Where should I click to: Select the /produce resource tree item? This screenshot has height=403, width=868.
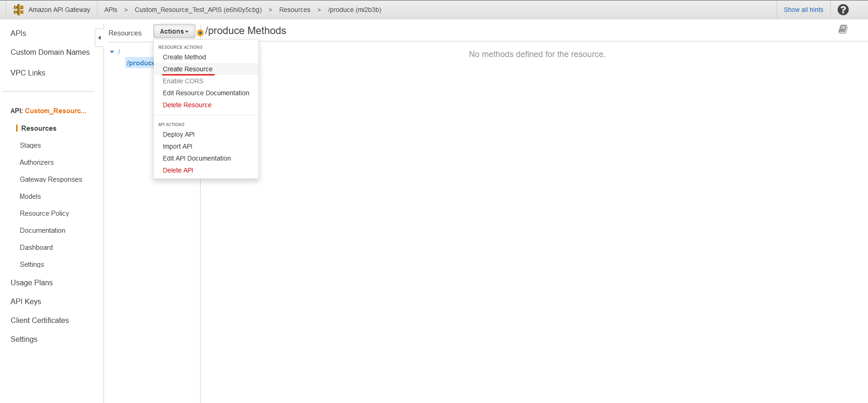[x=140, y=63]
